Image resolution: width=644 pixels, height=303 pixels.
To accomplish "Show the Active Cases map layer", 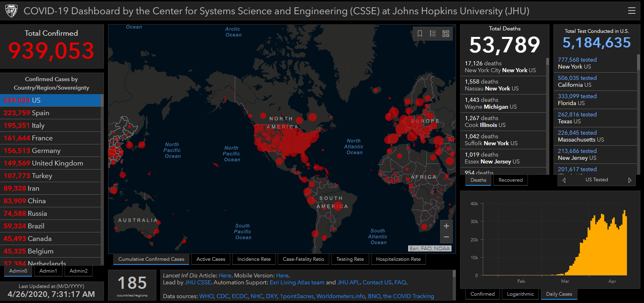I will pos(211,259).
